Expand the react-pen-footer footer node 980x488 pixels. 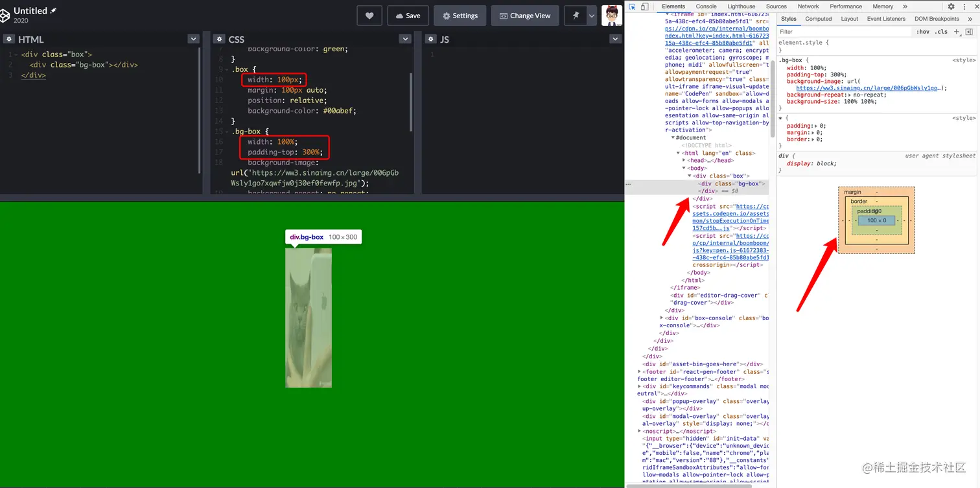pos(640,372)
